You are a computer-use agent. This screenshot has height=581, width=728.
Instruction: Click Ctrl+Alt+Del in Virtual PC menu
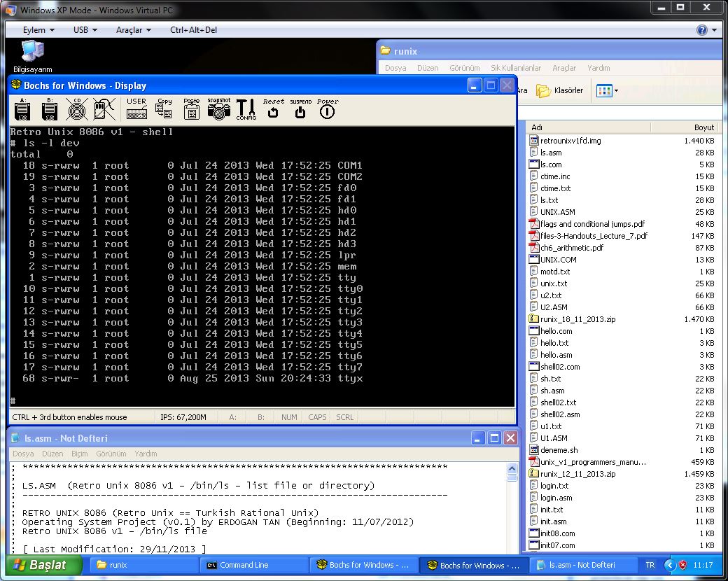193,29
